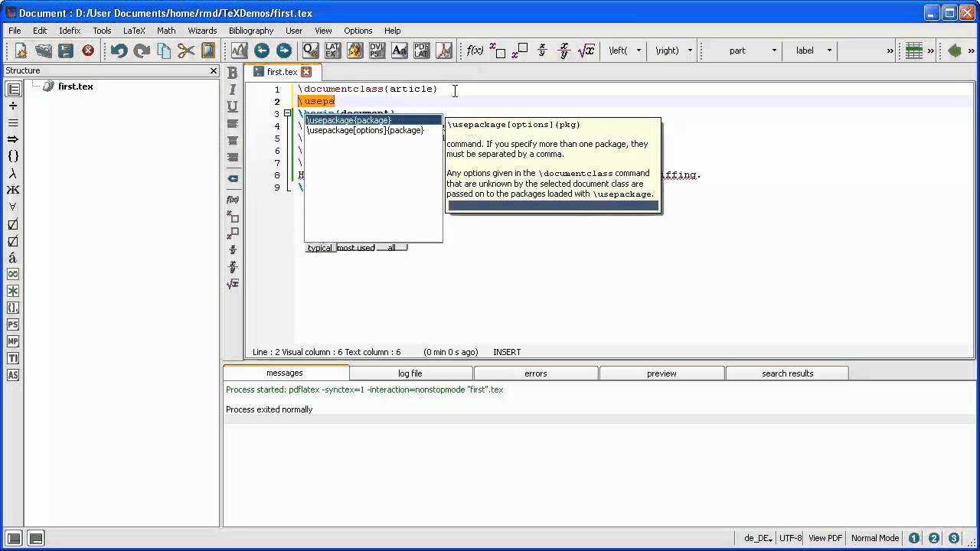Cut selection with the scissors icon
This screenshot has height=551, width=980.
(186, 51)
